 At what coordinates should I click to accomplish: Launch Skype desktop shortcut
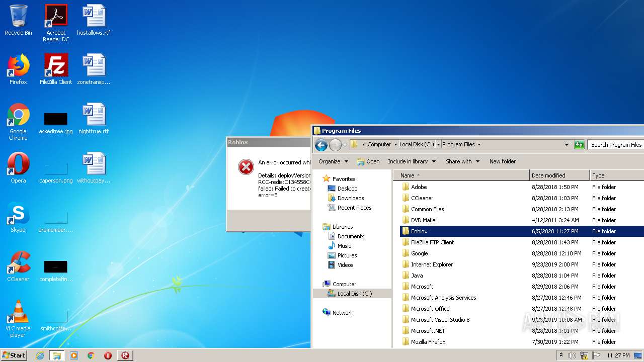[x=18, y=217]
